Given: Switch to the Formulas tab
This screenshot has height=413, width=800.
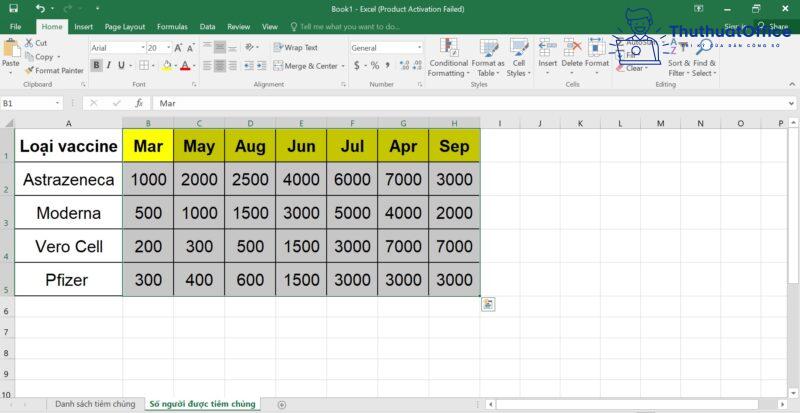Looking at the screenshot, I should coord(172,27).
